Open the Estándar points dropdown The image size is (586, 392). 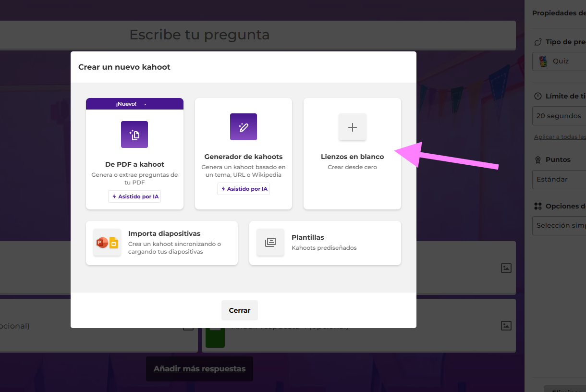[x=559, y=179]
